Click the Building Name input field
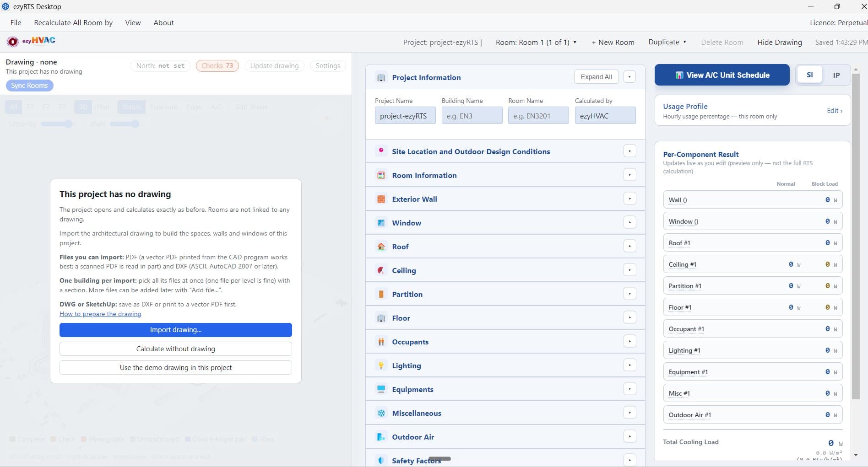The image size is (868, 467). (472, 116)
